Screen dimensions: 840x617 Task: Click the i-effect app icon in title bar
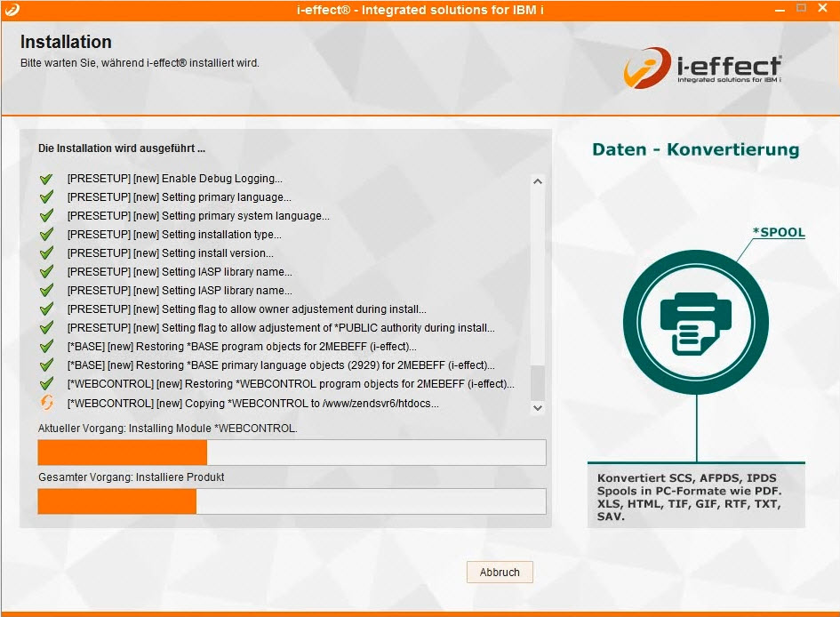[11, 9]
